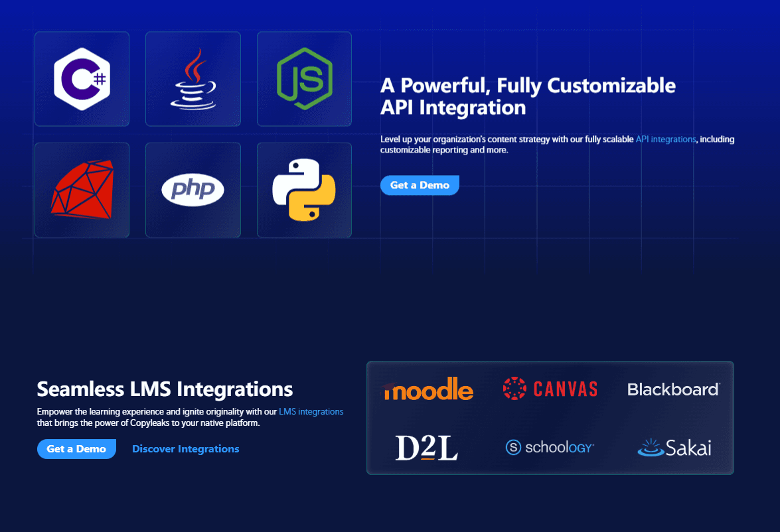Open the Canvas LMS logo

coord(550,388)
